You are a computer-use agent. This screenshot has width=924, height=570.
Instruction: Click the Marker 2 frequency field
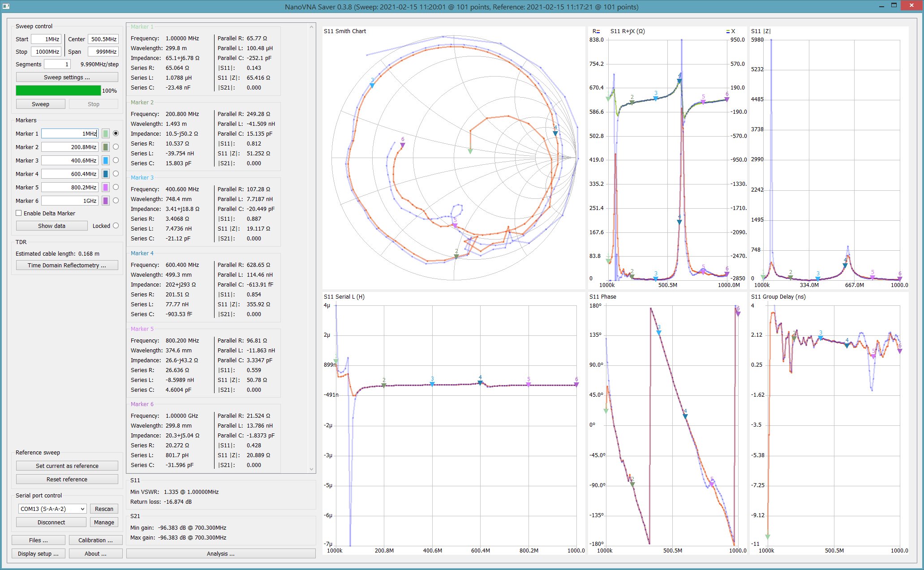[70, 147]
